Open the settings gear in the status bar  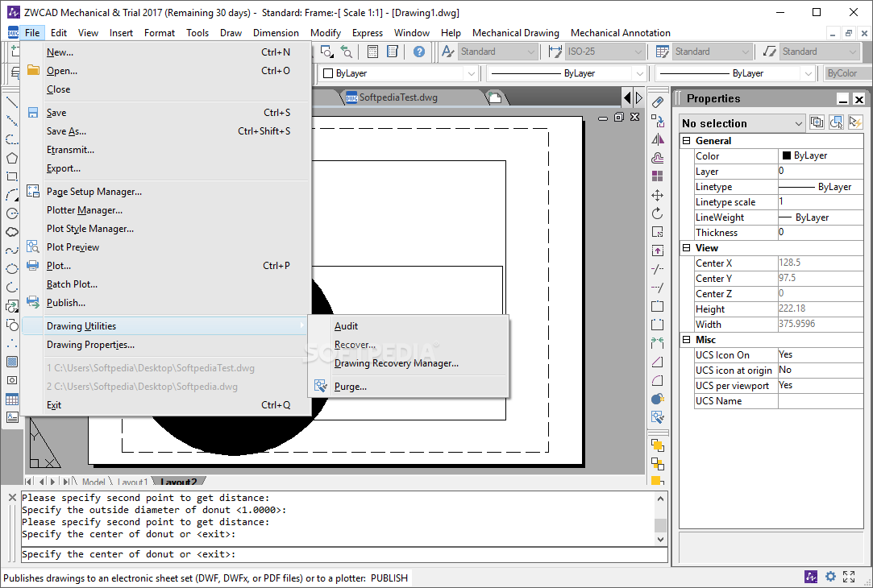pyautogui.click(x=830, y=577)
